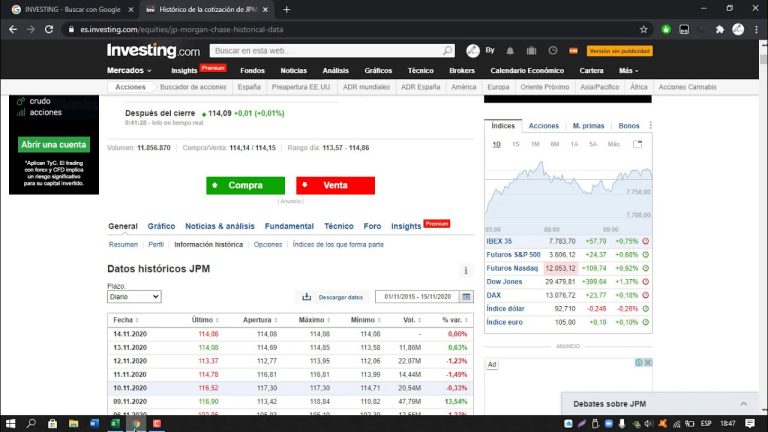The height and width of the screenshot is (432, 768).
Task: Switch to the Gráfico tab
Action: point(161,226)
